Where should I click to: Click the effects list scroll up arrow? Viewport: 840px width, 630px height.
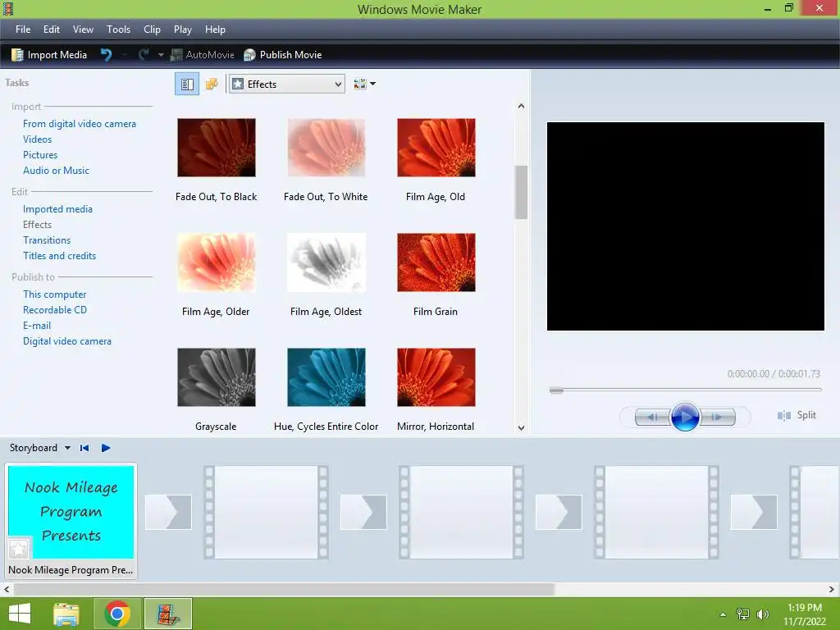coord(521,106)
